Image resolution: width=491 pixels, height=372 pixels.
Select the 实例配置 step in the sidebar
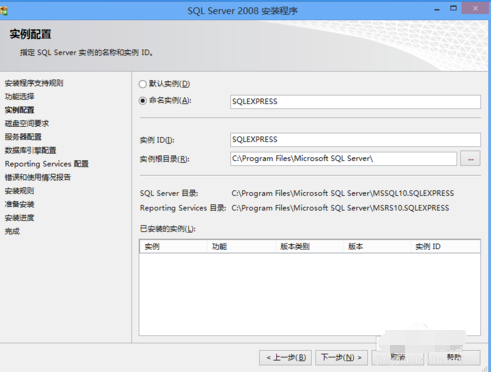(x=19, y=110)
